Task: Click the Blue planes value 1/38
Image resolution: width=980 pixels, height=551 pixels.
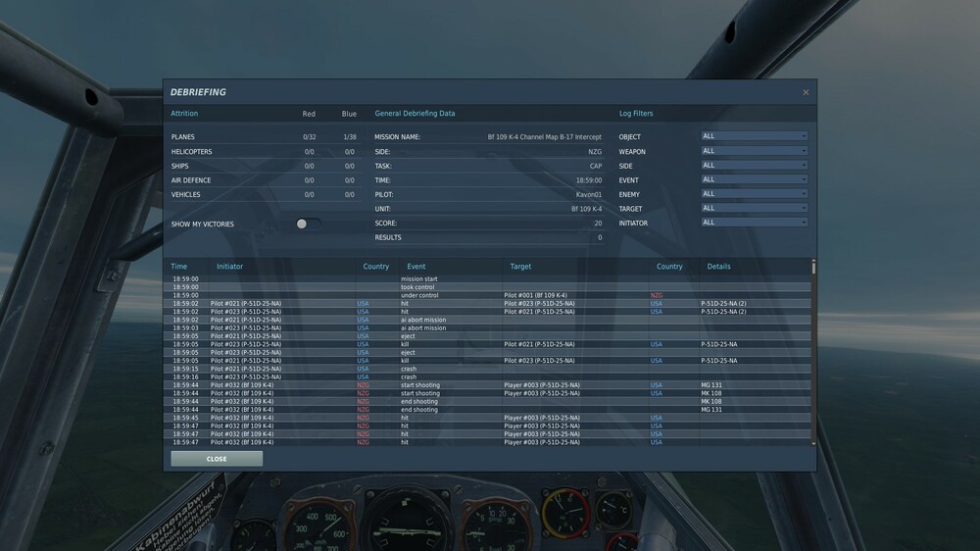Action: (350, 137)
